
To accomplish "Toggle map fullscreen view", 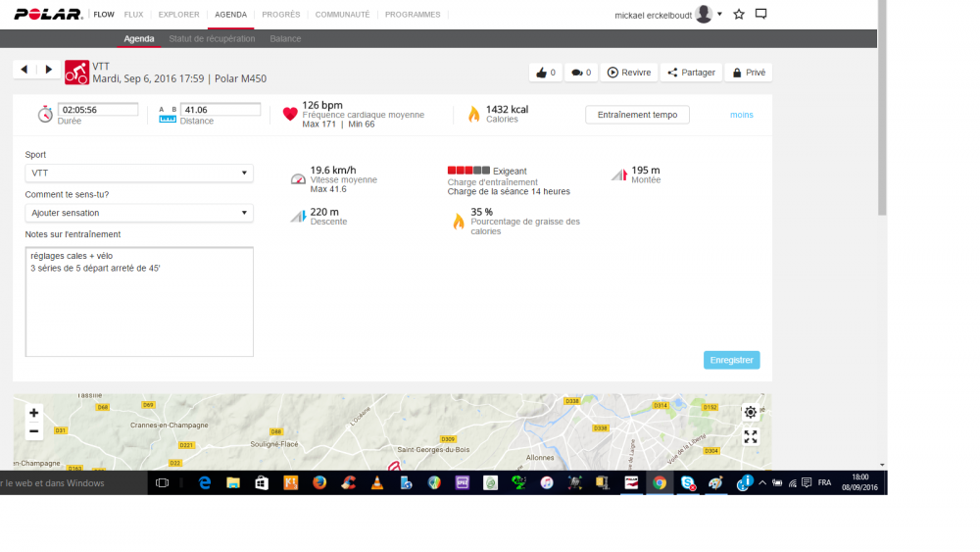I will pyautogui.click(x=751, y=437).
